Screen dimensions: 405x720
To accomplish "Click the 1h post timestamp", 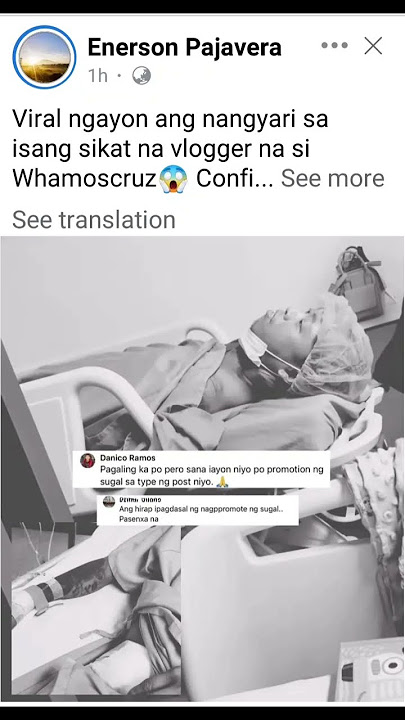I will coord(97,76).
